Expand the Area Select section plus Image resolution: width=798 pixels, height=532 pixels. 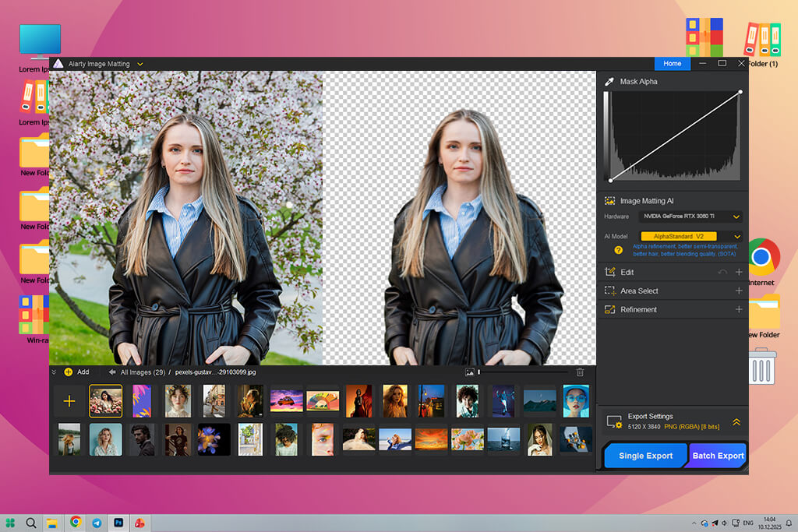click(x=739, y=291)
